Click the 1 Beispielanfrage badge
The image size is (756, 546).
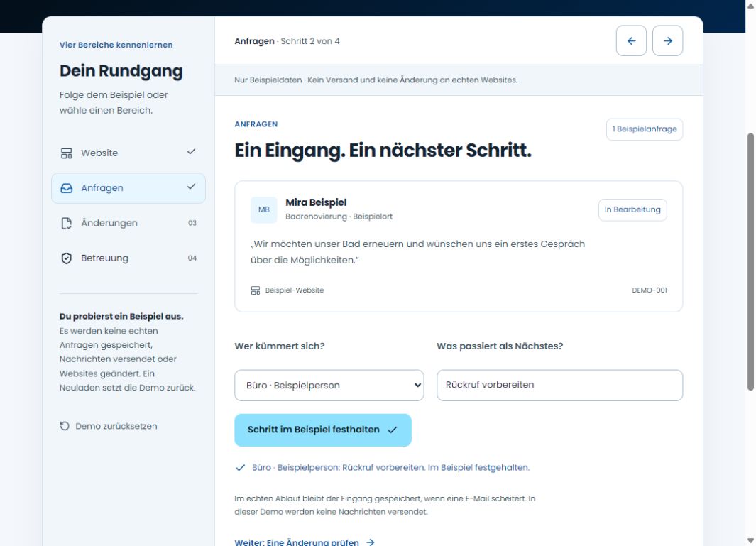point(644,129)
